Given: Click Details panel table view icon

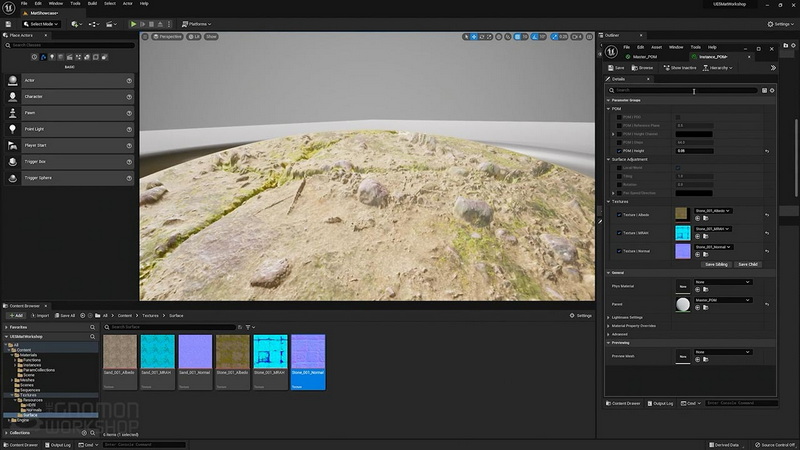Looking at the screenshot, I should 764,90.
